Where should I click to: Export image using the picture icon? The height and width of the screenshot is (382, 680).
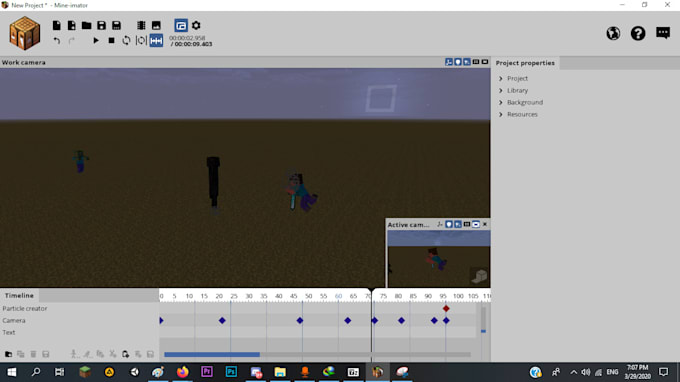click(x=156, y=26)
